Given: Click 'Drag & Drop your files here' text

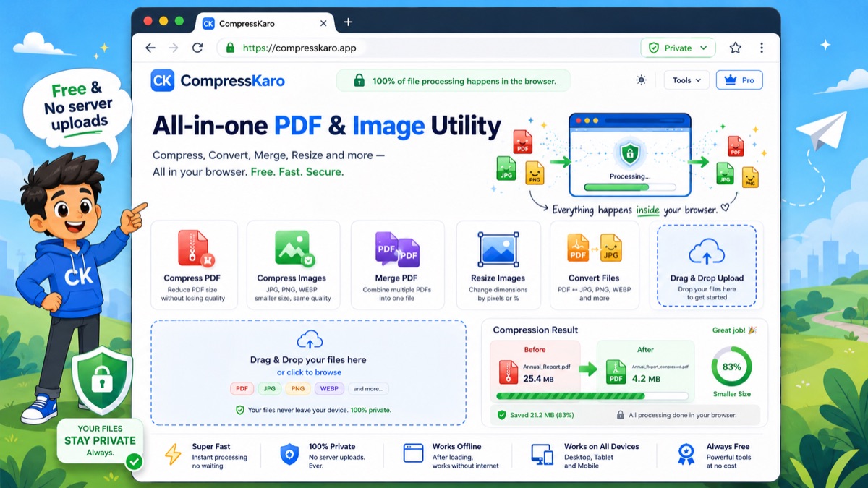Looking at the screenshot, I should tap(308, 360).
